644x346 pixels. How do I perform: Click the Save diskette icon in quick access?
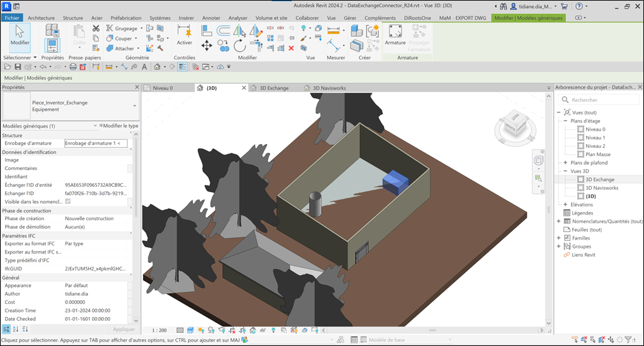[x=18, y=67]
